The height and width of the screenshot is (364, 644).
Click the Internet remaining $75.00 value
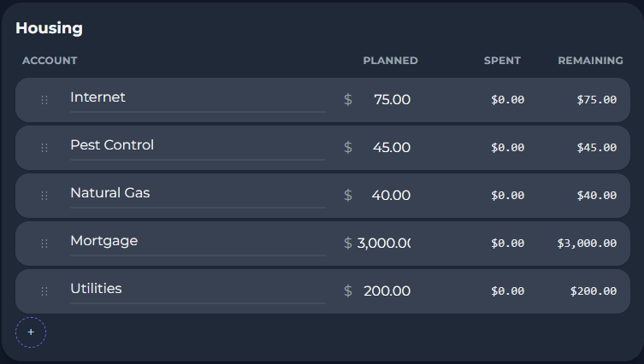point(596,100)
